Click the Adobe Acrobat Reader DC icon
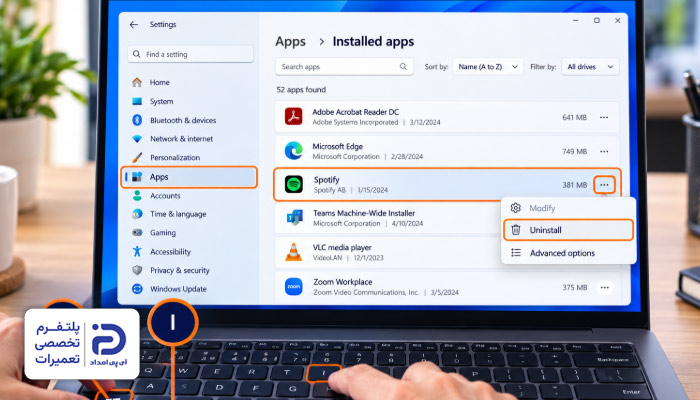700x400 pixels. click(293, 117)
